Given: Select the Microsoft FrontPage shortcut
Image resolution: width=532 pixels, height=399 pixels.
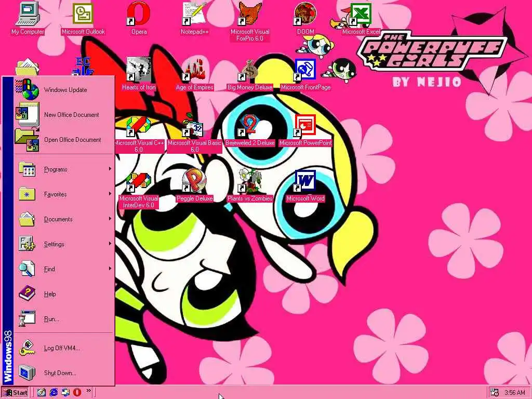Looking at the screenshot, I should click(x=305, y=74).
